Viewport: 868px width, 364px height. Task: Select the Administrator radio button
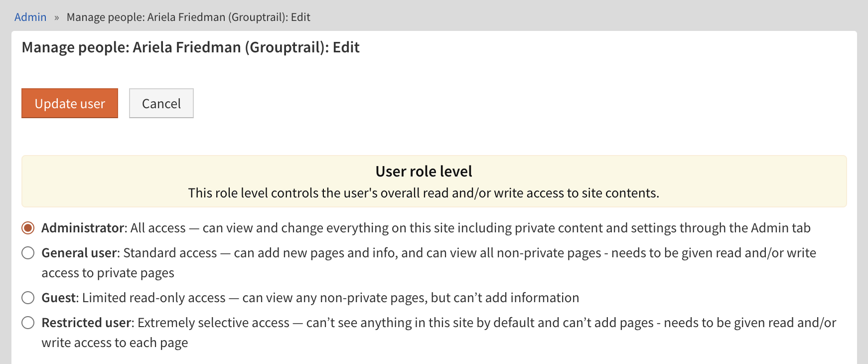(28, 228)
